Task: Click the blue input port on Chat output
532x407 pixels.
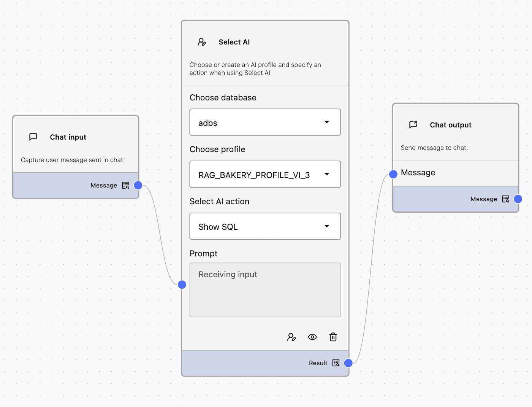Action: click(393, 174)
